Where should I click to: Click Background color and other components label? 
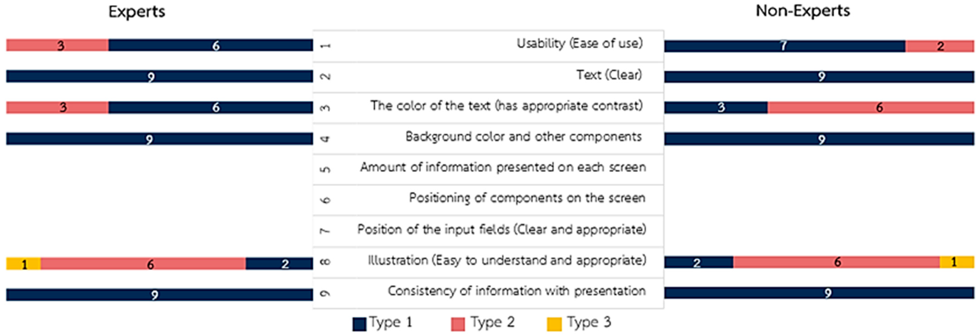pyautogui.click(x=523, y=137)
